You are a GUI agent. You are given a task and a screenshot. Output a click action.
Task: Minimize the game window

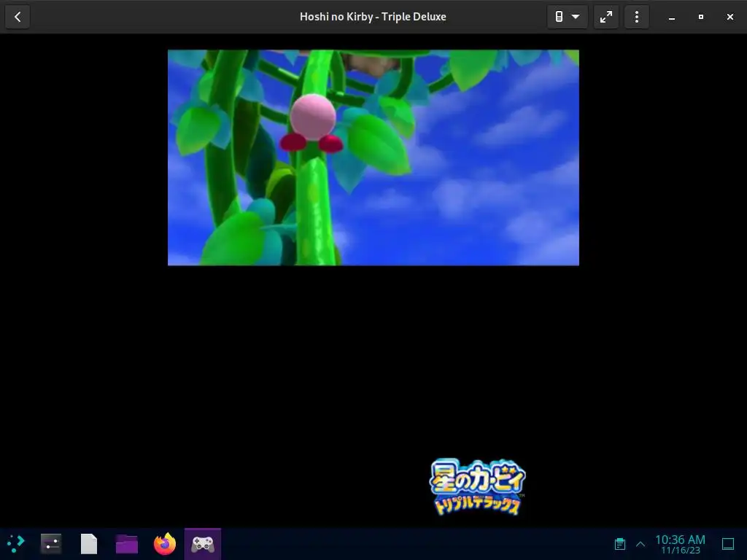pyautogui.click(x=672, y=17)
